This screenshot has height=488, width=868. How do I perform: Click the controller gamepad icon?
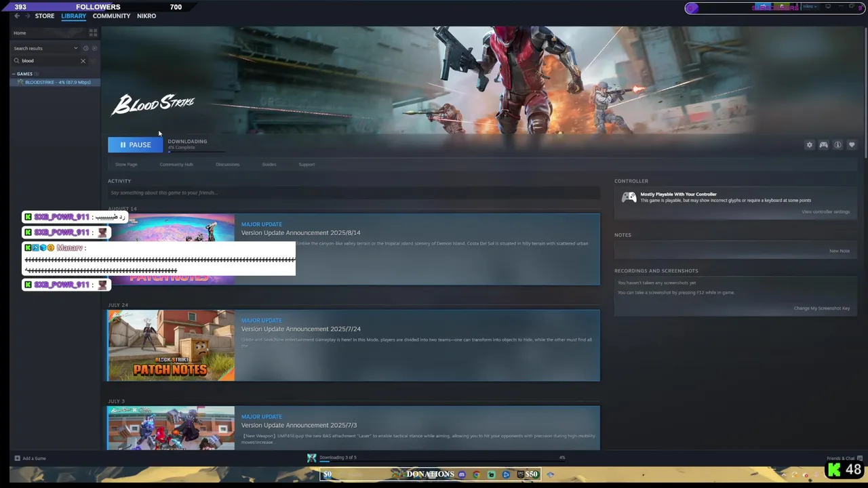[x=629, y=197]
